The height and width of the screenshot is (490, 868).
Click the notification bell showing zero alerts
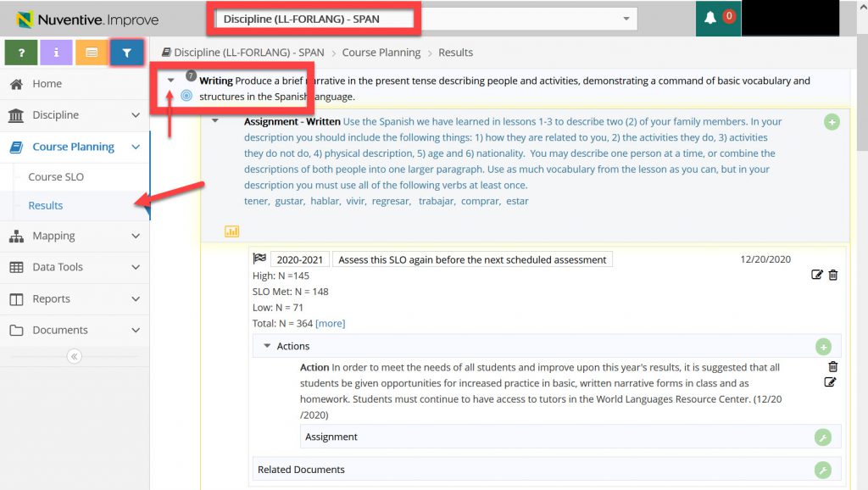pyautogui.click(x=711, y=15)
